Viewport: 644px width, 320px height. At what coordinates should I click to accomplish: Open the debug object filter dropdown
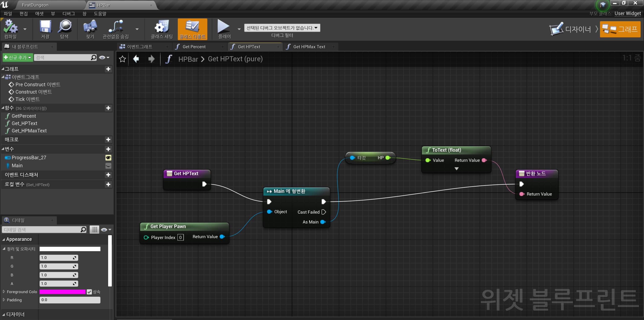282,28
